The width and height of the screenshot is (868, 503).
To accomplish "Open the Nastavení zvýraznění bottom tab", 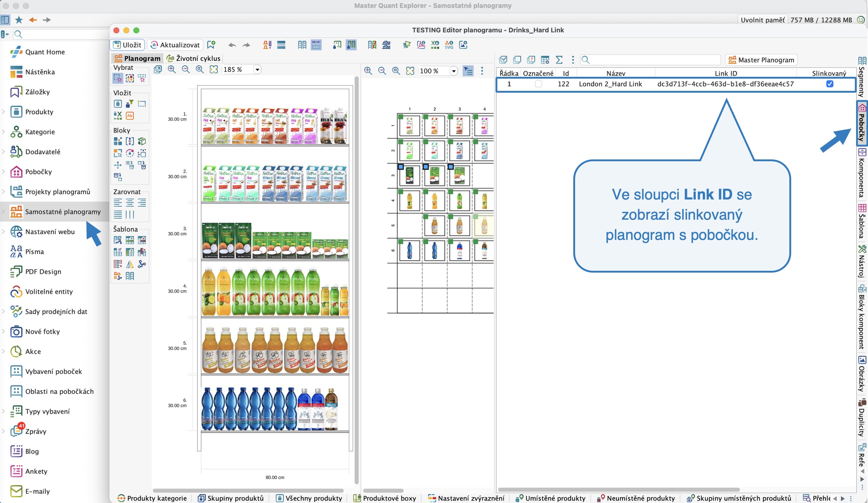I will click(x=466, y=498).
